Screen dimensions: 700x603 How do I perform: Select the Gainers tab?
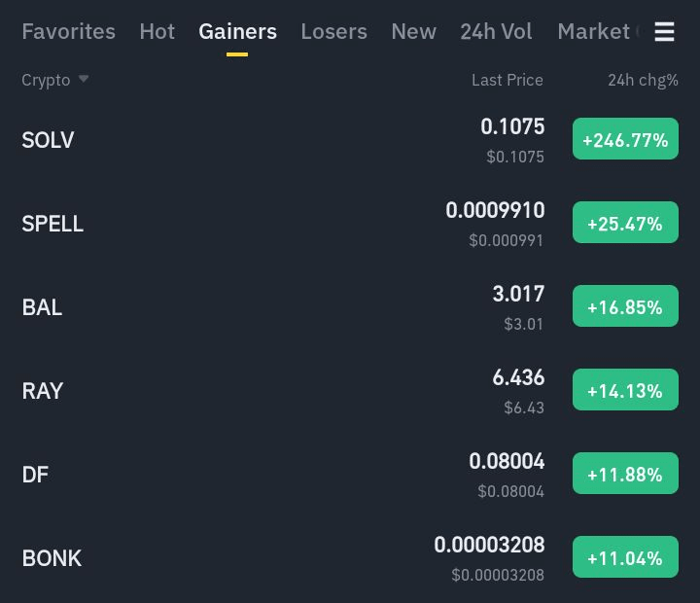click(237, 31)
